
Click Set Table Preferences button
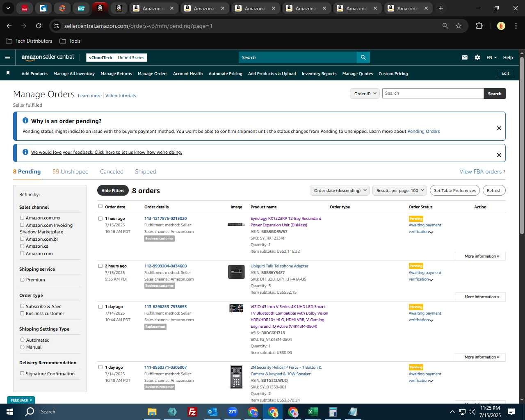(455, 190)
